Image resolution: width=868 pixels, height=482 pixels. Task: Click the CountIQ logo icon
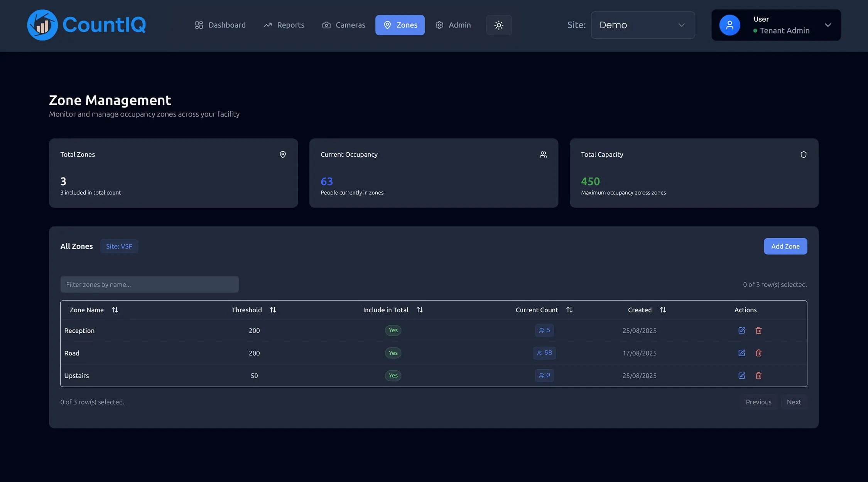tap(42, 25)
